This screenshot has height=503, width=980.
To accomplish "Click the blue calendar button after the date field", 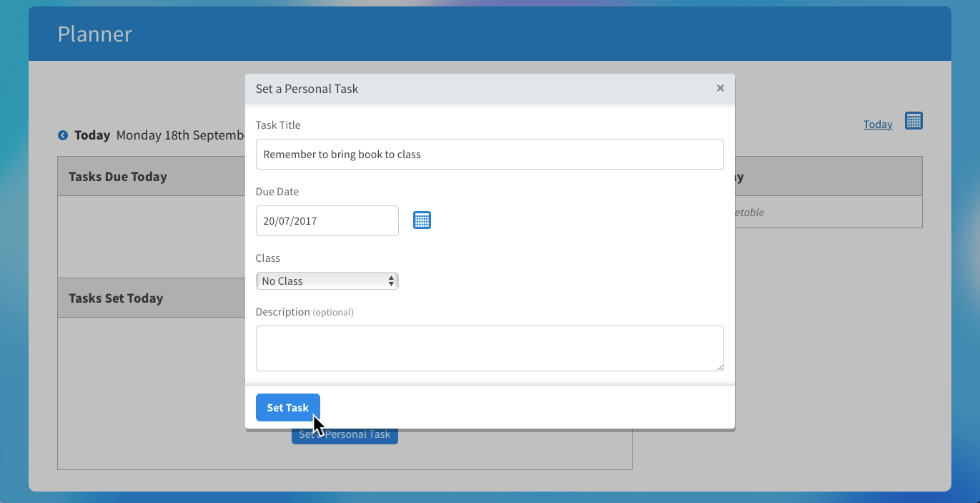I will point(422,220).
